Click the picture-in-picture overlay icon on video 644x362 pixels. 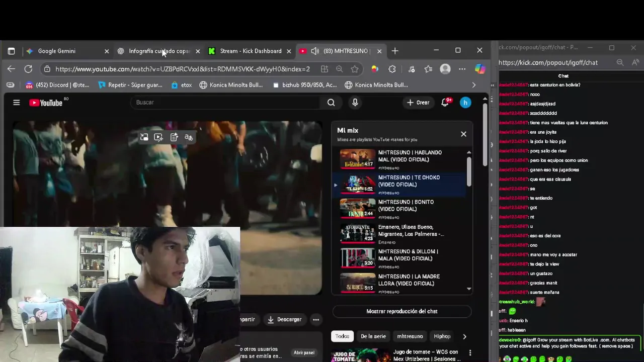[x=144, y=137]
